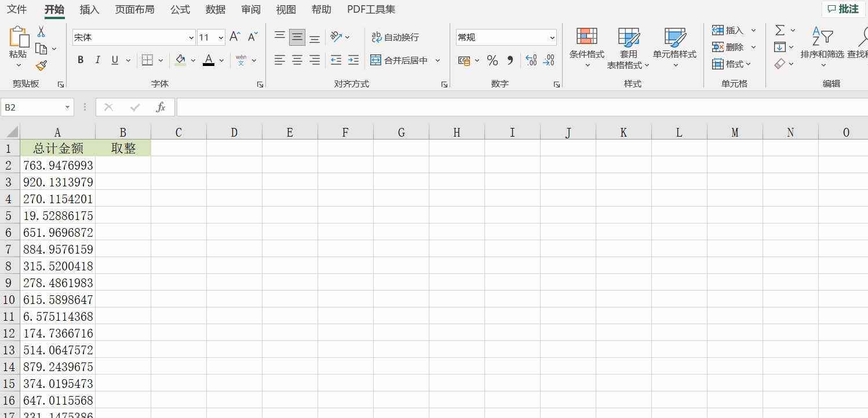Click the Format Painter brush icon
The image size is (868, 418).
(x=41, y=65)
